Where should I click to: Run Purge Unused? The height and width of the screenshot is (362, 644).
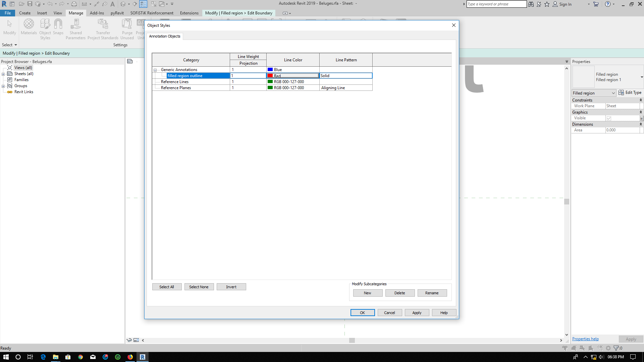tap(127, 28)
